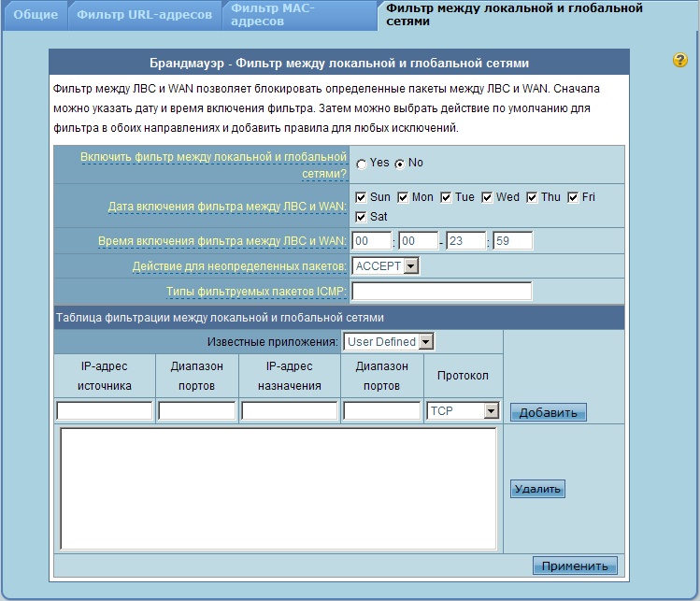Open the yellow help question mark icon
Viewport: 700px width, 601px height.
click(680, 60)
